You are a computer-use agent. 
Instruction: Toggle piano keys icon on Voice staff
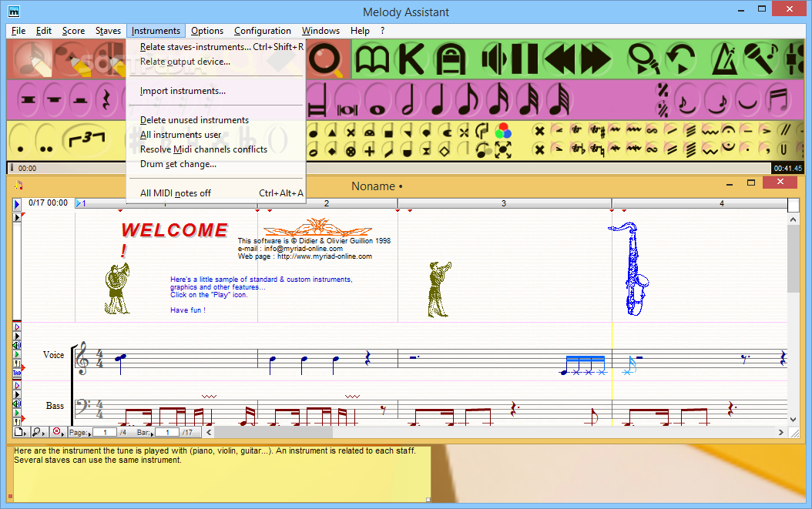point(17,363)
